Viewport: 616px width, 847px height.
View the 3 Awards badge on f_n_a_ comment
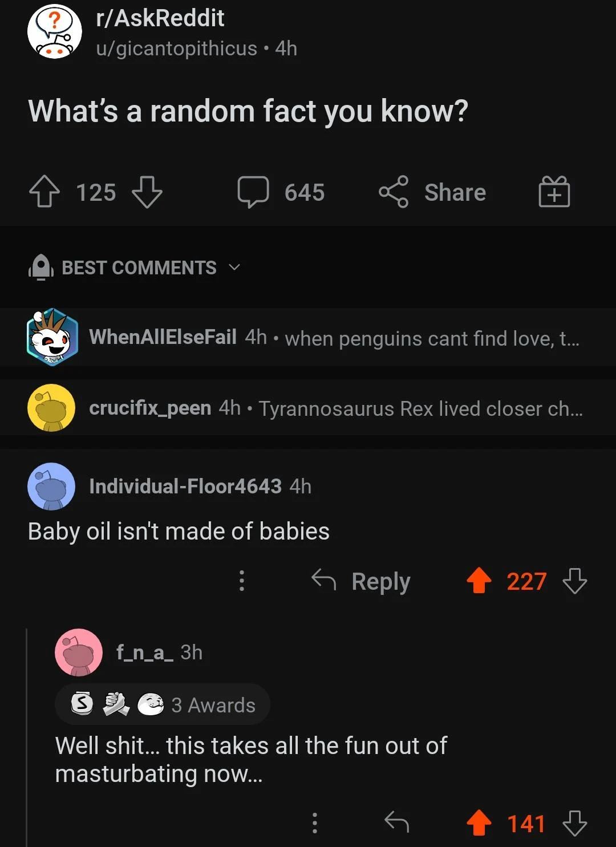tap(163, 705)
